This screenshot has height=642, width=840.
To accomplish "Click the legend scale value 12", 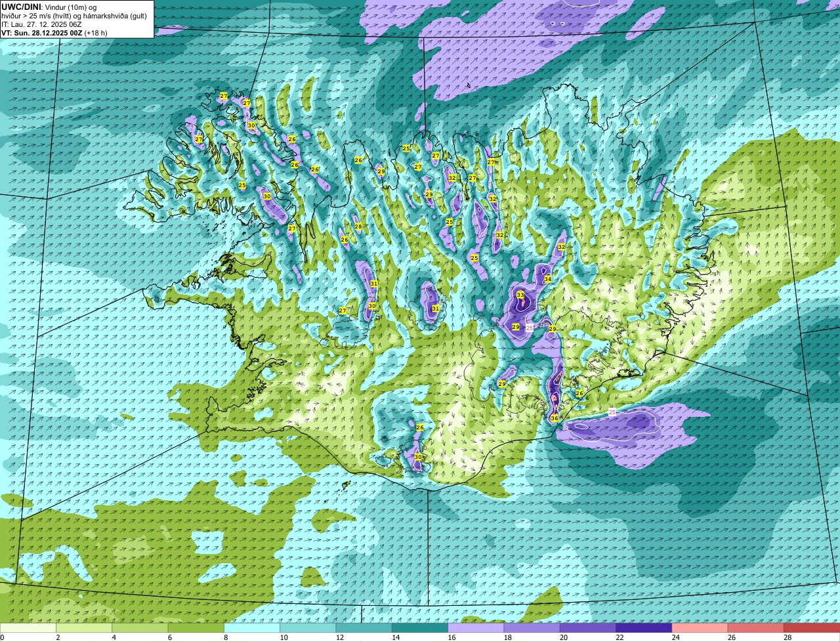I will pos(339,637).
